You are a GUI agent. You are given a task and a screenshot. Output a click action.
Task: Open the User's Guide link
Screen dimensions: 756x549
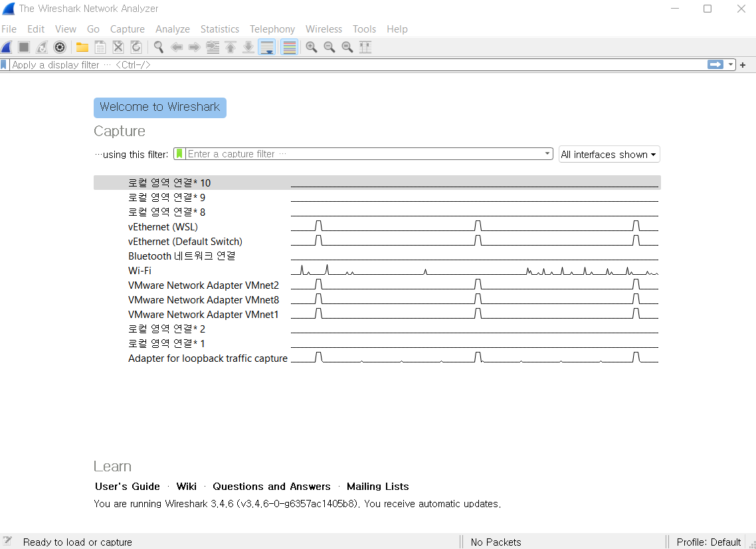click(x=128, y=487)
